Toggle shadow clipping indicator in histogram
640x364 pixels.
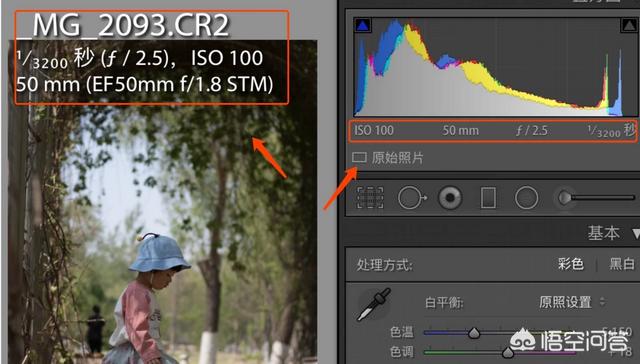(362, 26)
